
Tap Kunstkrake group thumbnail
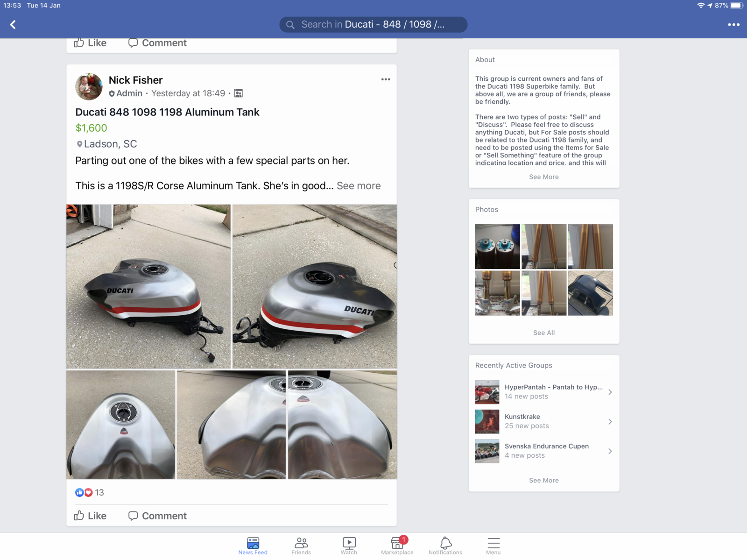[x=487, y=421]
